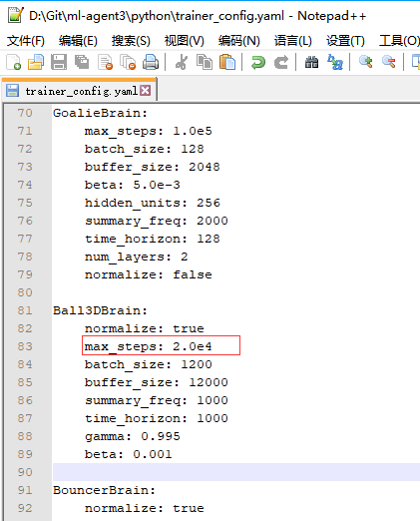Click the Paste clipboard icon
The image size is (420, 521).
pyautogui.click(x=227, y=62)
